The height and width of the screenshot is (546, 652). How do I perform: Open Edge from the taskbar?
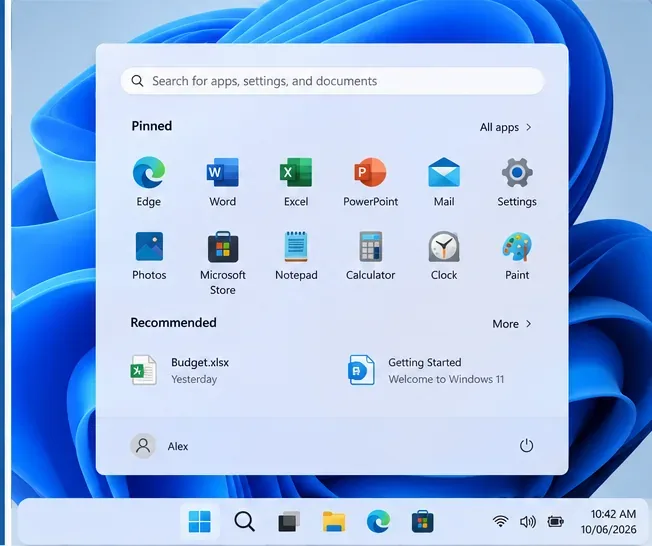tap(378, 521)
